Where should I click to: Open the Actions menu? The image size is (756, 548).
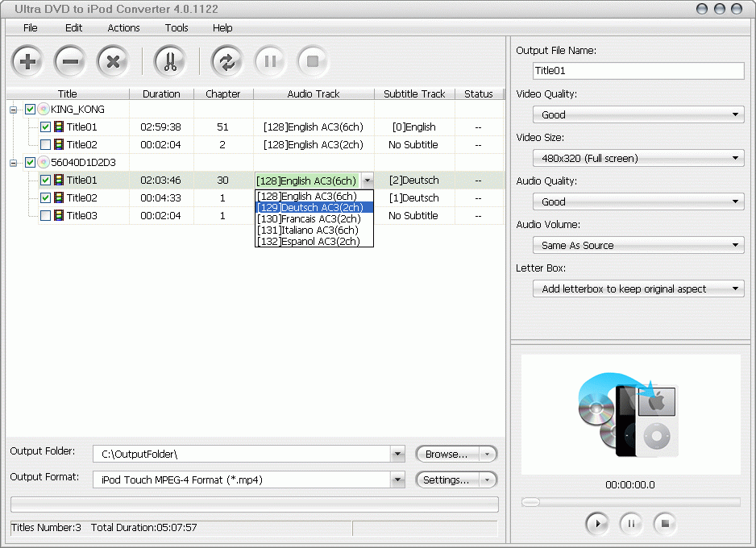[x=123, y=28]
